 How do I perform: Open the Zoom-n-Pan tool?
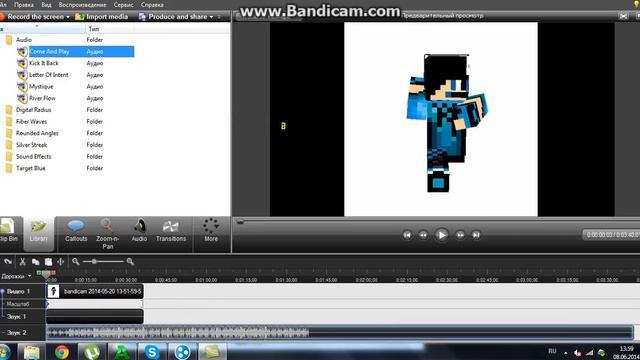click(x=107, y=234)
